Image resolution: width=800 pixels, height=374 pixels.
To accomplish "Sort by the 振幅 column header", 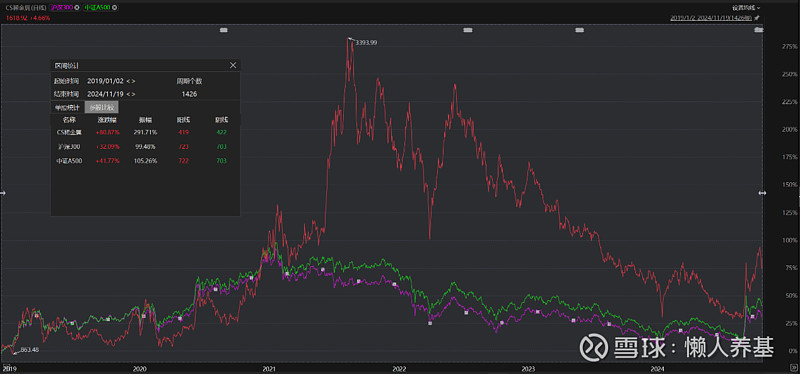I will (x=145, y=120).
